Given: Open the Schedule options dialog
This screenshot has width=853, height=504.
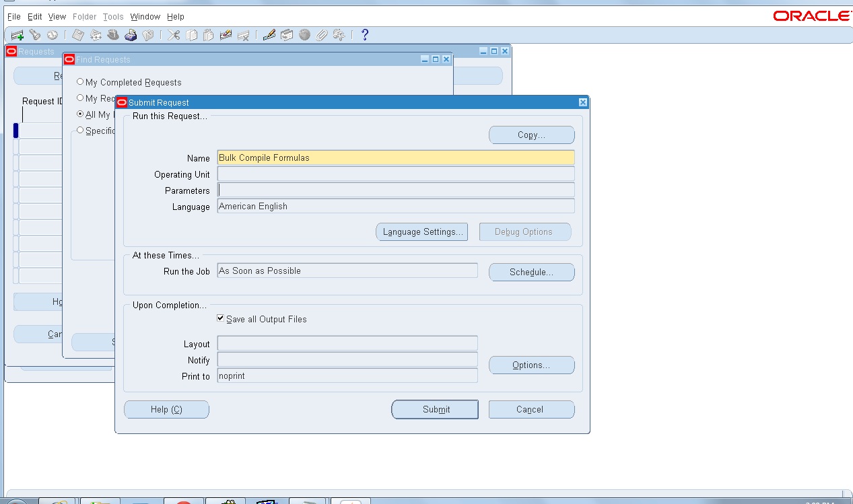Looking at the screenshot, I should 531,272.
